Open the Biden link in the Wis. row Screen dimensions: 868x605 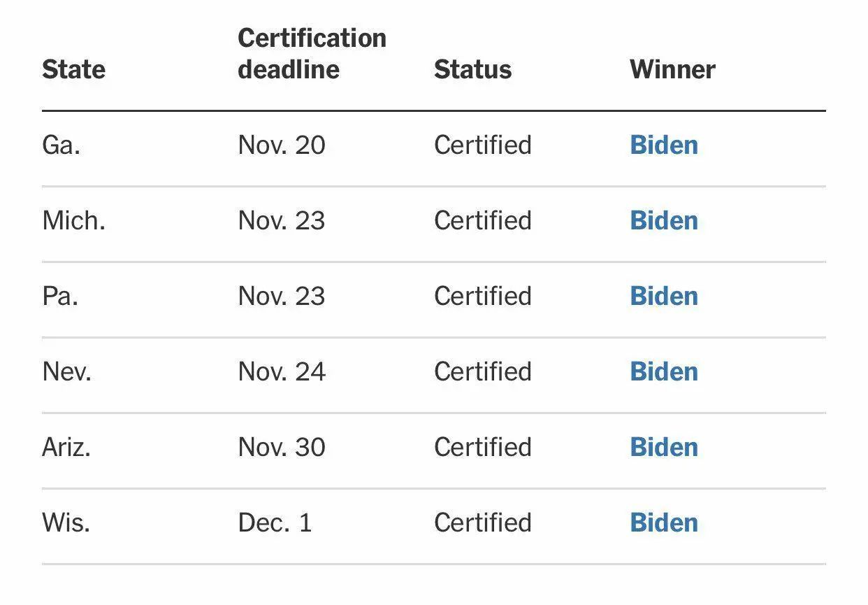click(664, 522)
